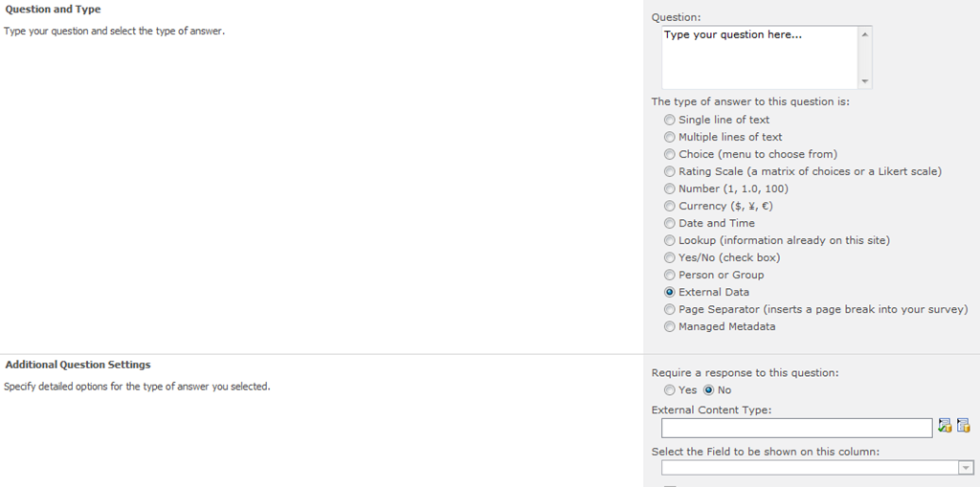Image resolution: width=980 pixels, height=487 pixels.
Task: Click the check External Content Type icon
Action: pos(945,427)
